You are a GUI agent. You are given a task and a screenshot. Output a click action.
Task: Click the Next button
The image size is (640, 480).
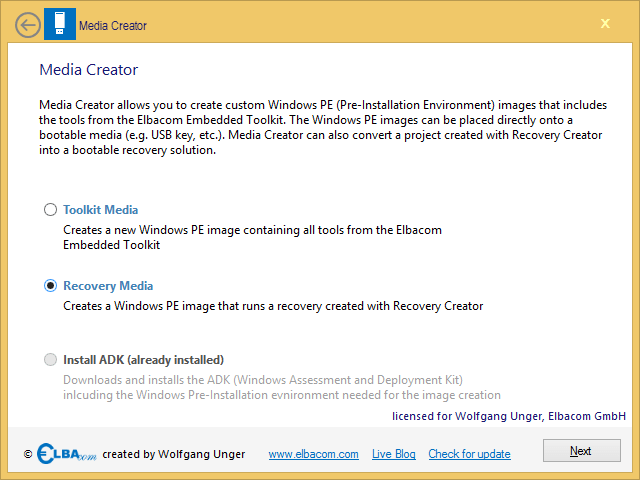[581, 451]
